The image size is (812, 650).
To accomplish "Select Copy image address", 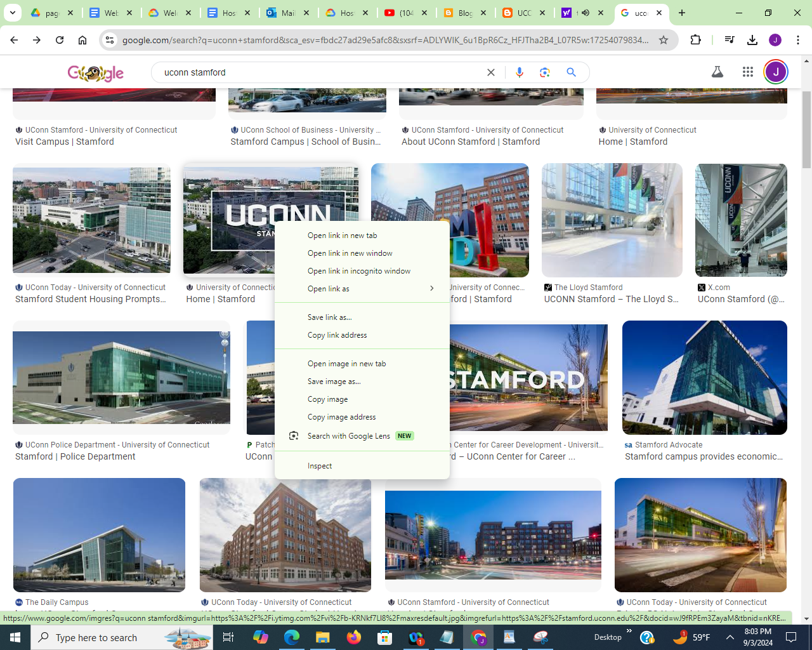I will [x=362, y=417].
